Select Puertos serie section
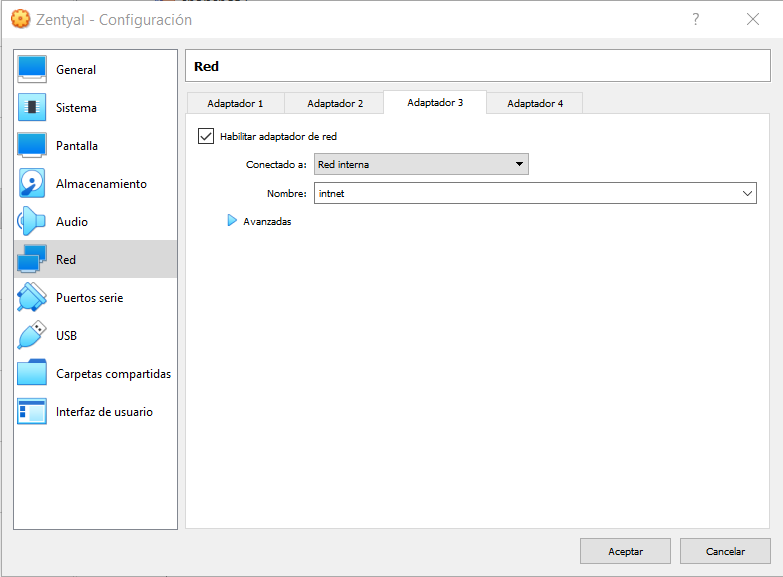This screenshot has width=783, height=577. click(x=89, y=298)
